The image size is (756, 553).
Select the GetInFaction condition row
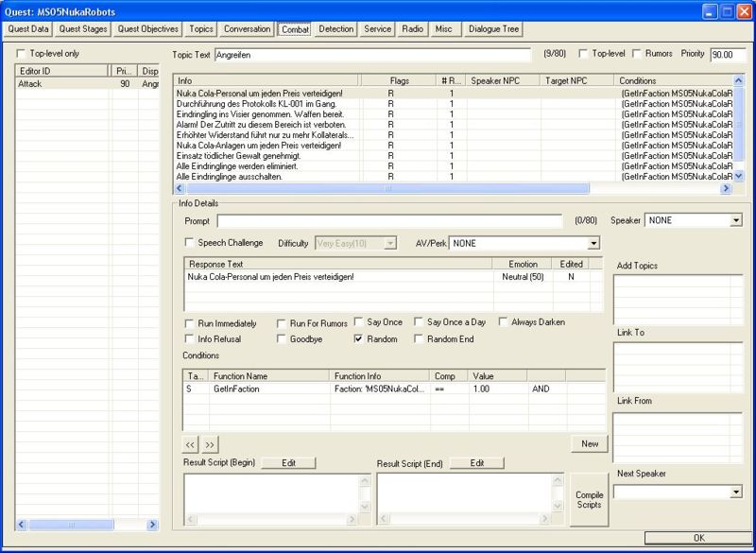[394, 389]
